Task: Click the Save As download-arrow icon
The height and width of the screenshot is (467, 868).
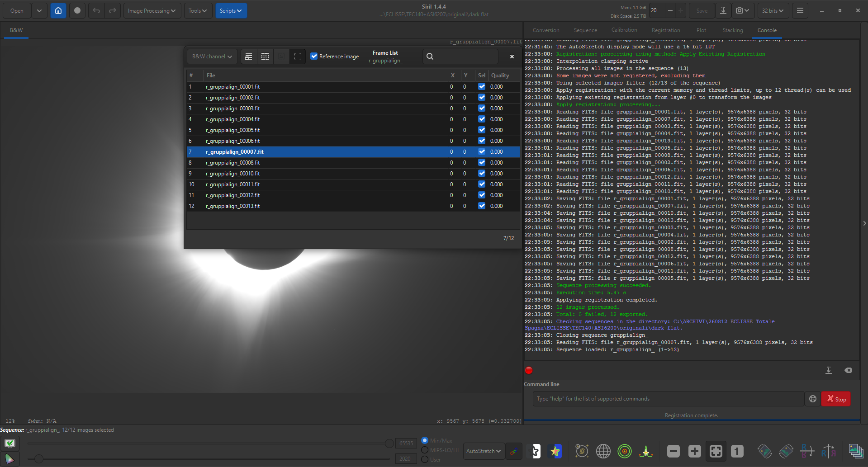Action: pos(723,10)
